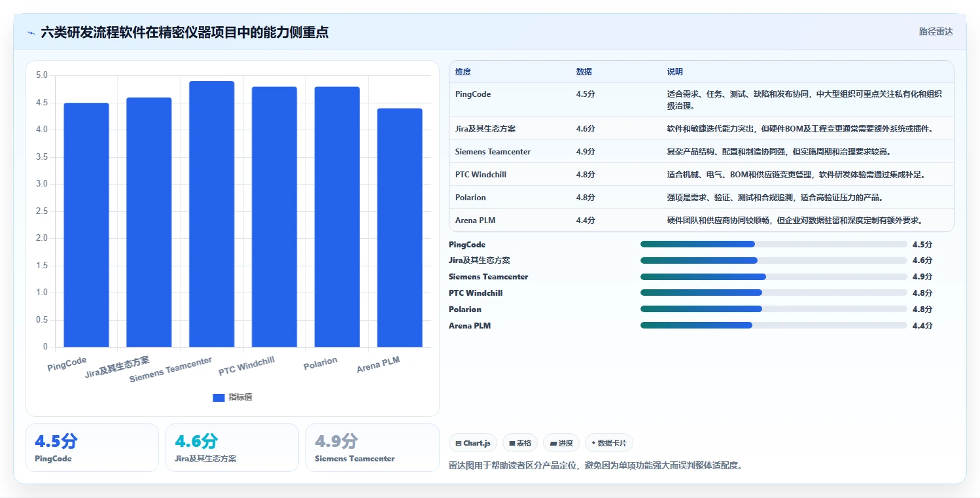Toggle the 指标值 legend label
Image resolution: width=980 pixels, height=498 pixels.
pos(240,398)
